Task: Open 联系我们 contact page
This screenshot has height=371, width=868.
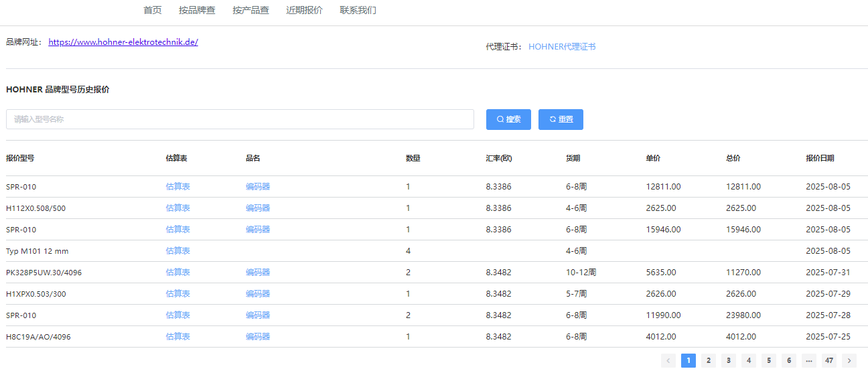Action: coord(358,10)
